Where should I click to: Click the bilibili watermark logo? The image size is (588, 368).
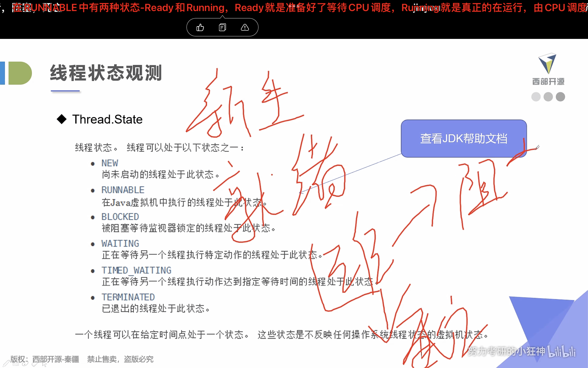click(x=562, y=352)
